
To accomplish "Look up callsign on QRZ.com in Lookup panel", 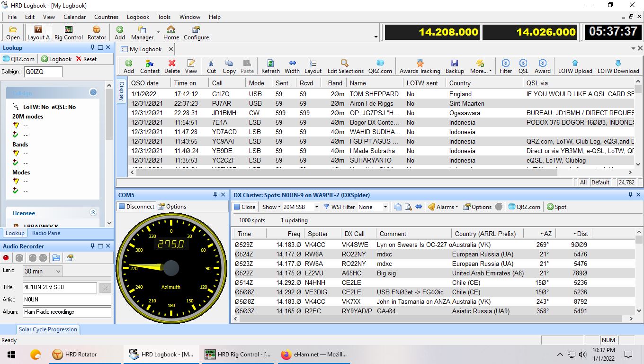I will tap(19, 59).
